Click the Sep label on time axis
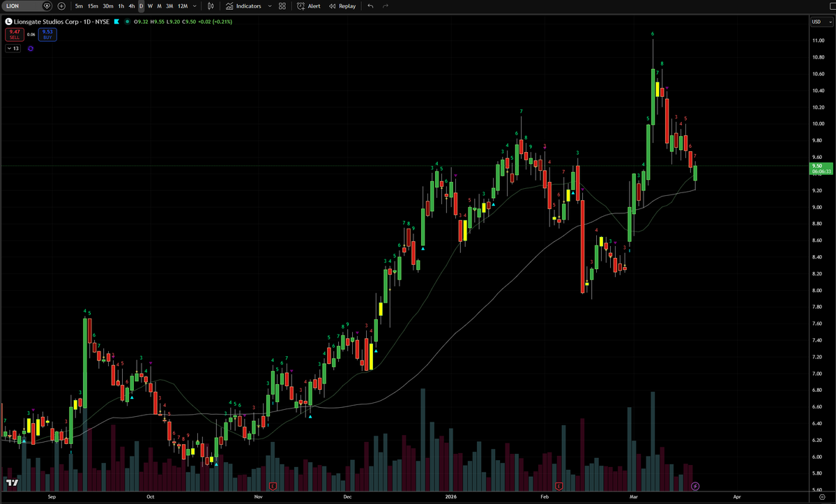The image size is (836, 504). click(x=52, y=496)
